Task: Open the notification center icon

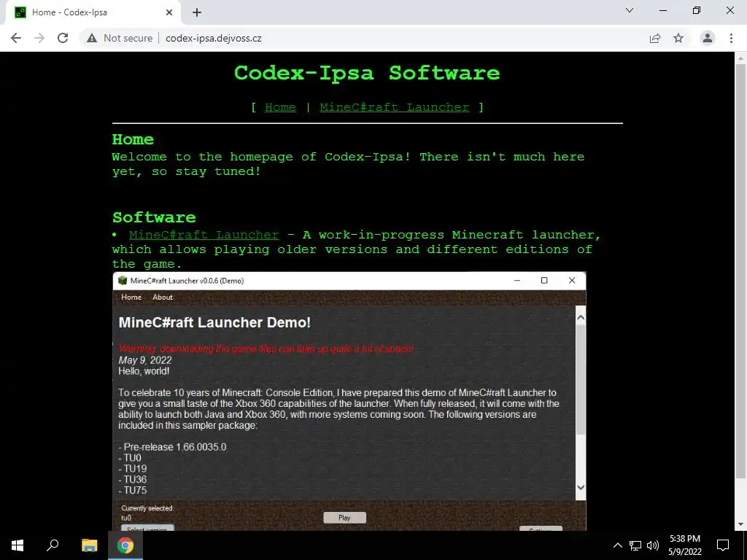Action: click(x=723, y=545)
